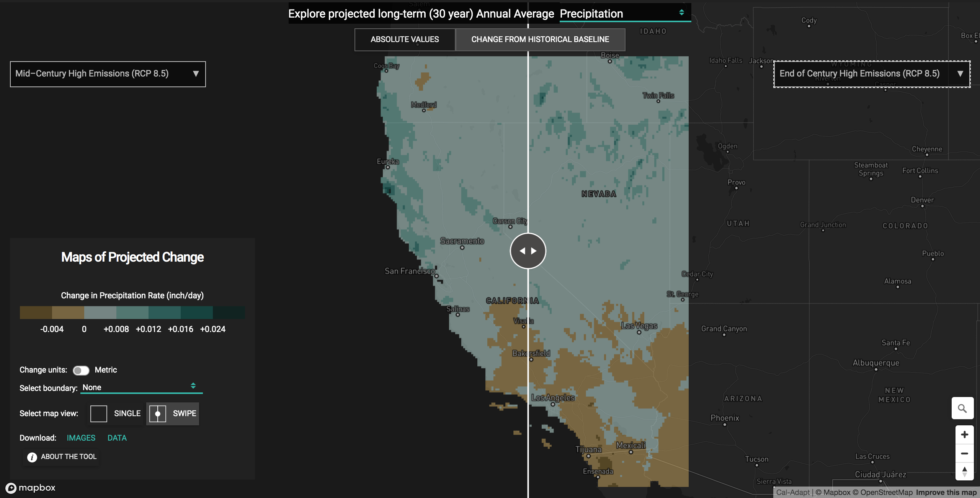The image size is (980, 498).
Task: Click the swipe divider handle to reposition
Action: click(x=528, y=251)
